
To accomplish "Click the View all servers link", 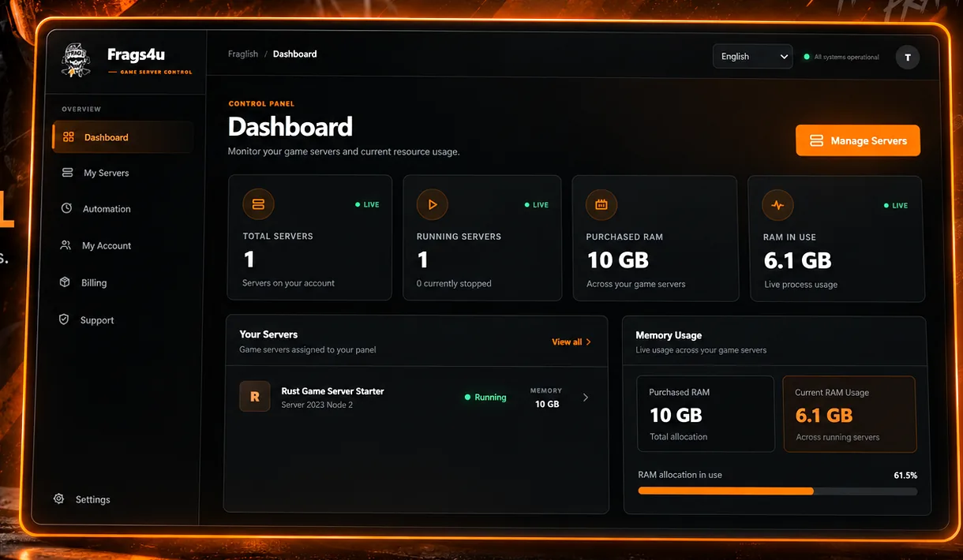I will pyautogui.click(x=571, y=342).
